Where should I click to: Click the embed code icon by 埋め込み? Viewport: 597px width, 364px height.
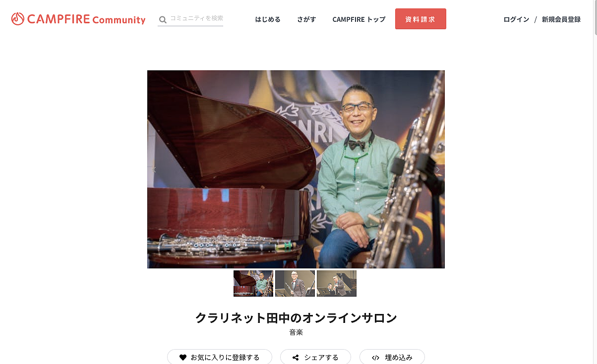pyautogui.click(x=375, y=357)
